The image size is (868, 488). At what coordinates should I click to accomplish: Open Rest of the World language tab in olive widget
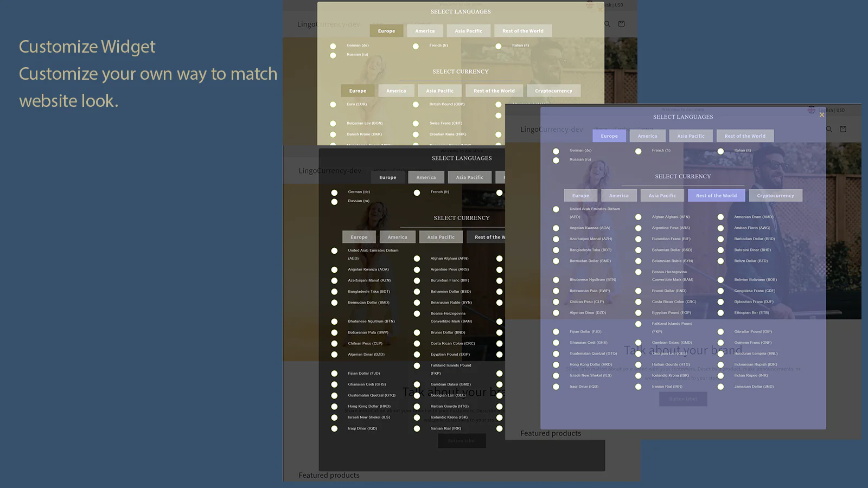[522, 31]
